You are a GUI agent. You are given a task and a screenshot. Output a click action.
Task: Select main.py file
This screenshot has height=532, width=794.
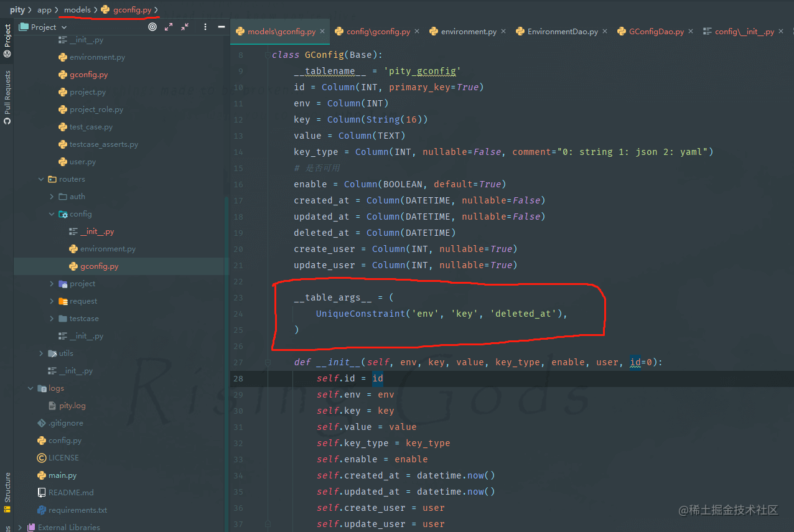62,475
